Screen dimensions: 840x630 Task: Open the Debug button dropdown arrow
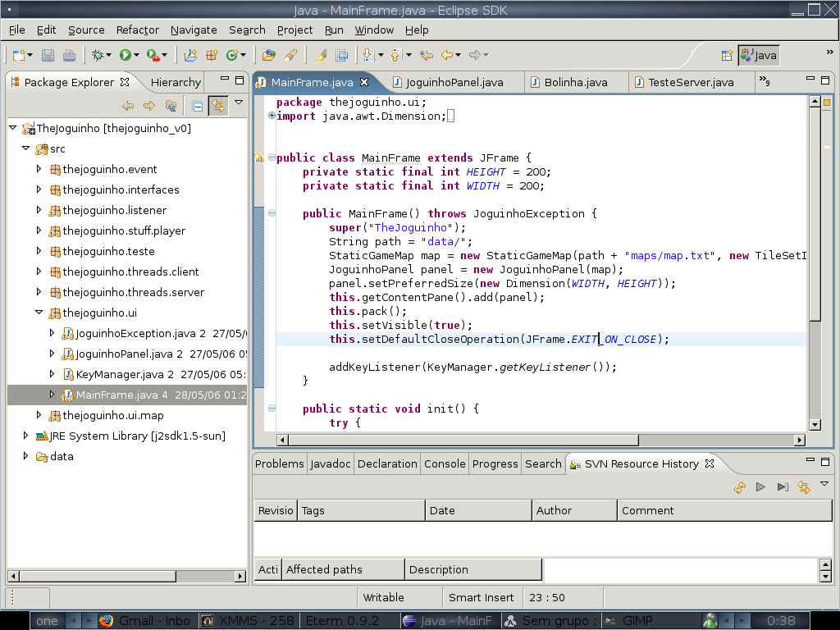click(x=109, y=55)
